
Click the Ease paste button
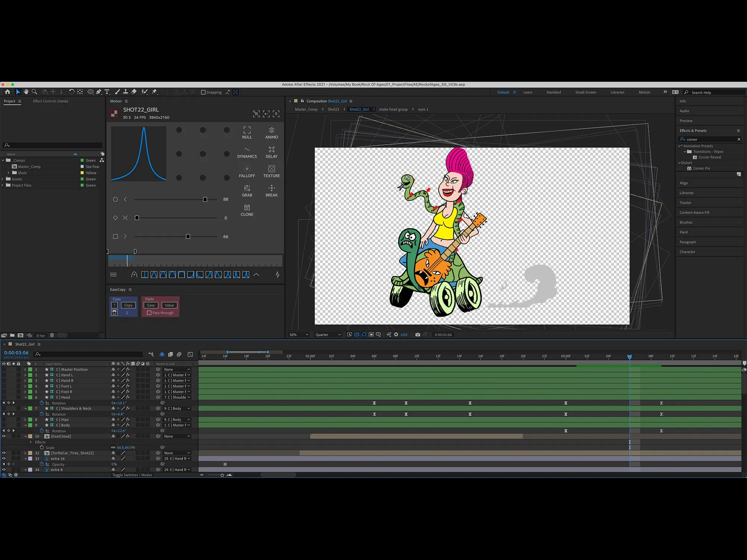point(151,305)
